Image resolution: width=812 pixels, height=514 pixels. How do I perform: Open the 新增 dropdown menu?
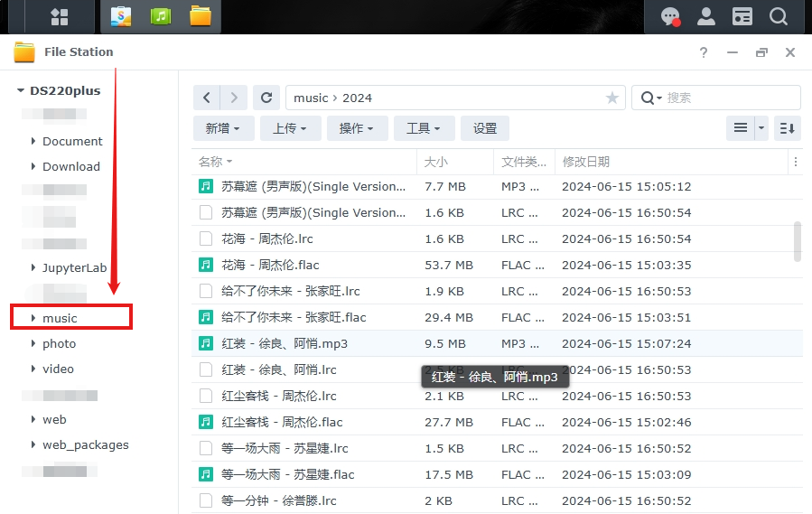[x=223, y=128]
